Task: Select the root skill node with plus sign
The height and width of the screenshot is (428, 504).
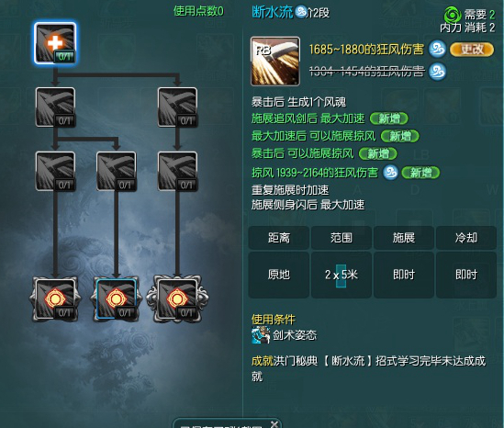Action: coord(55,43)
